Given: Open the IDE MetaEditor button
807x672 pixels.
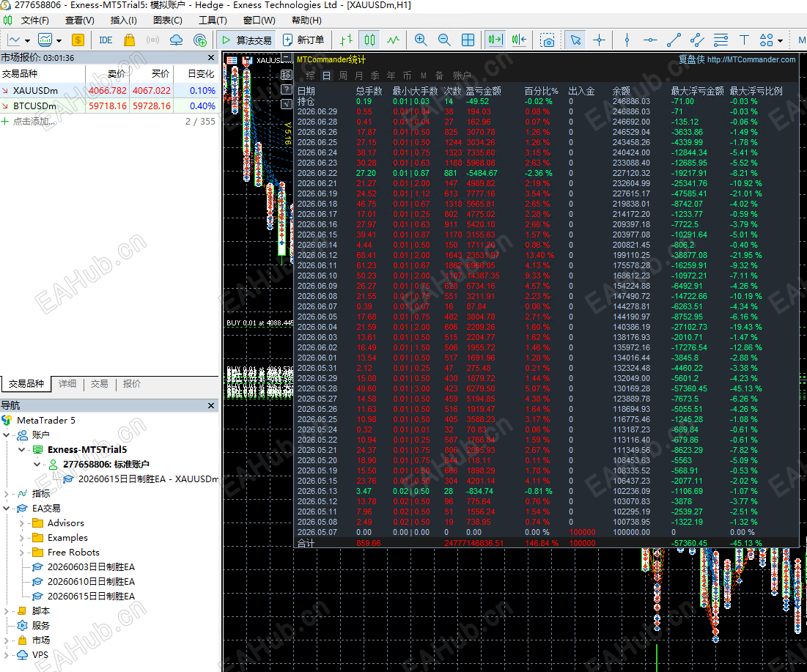Looking at the screenshot, I should [x=106, y=40].
